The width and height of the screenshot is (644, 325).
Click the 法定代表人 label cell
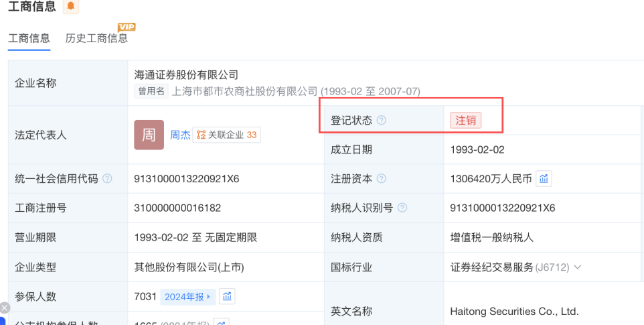[68, 135]
